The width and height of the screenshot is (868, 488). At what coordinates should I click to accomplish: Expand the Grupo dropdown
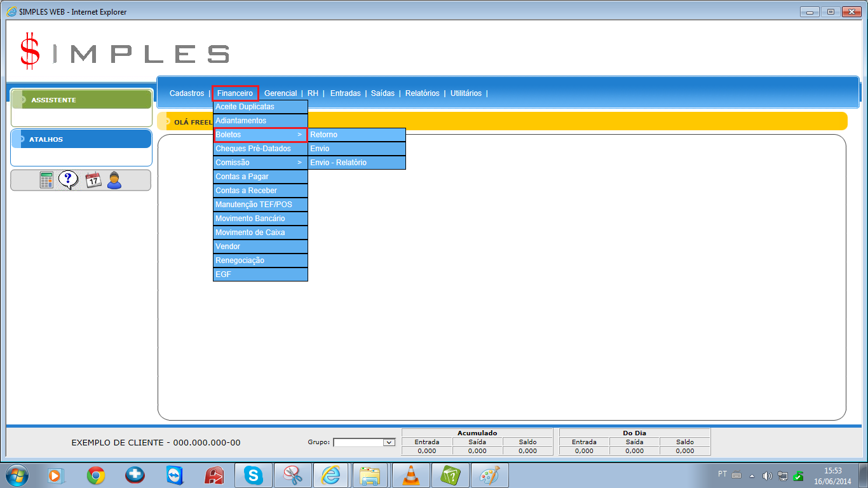pyautogui.click(x=389, y=442)
